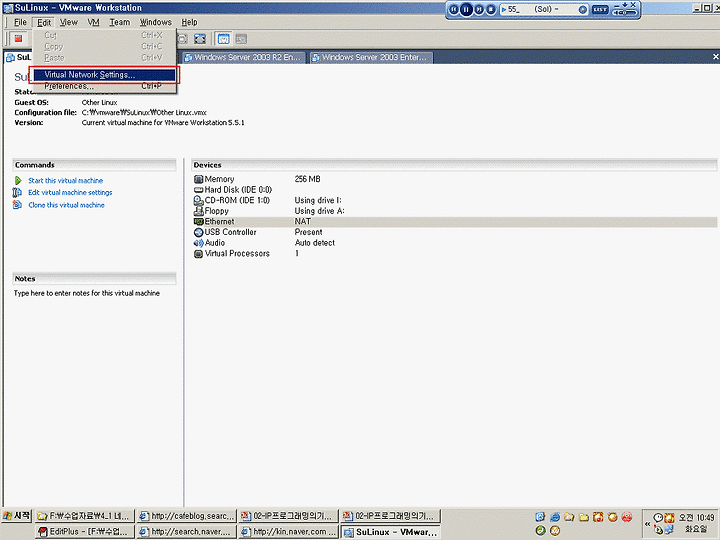
Task: Click the system tray clock 오전 10:49
Action: point(696,518)
